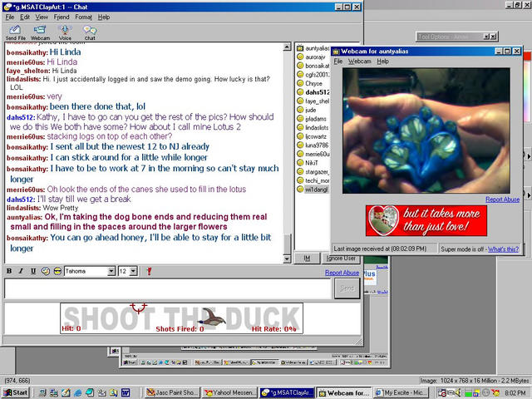Viewport: 532px width, 399px height.
Task: Open the text color palette icon
Action: pyautogui.click(x=45, y=271)
